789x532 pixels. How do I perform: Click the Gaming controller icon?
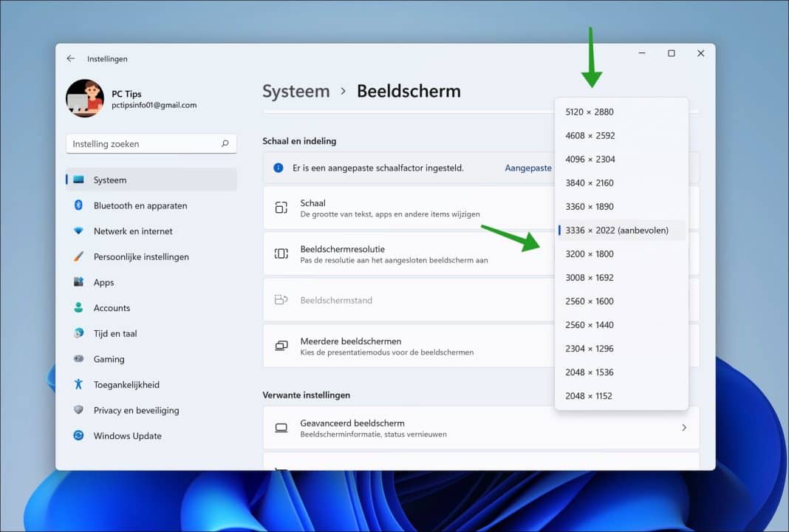78,359
